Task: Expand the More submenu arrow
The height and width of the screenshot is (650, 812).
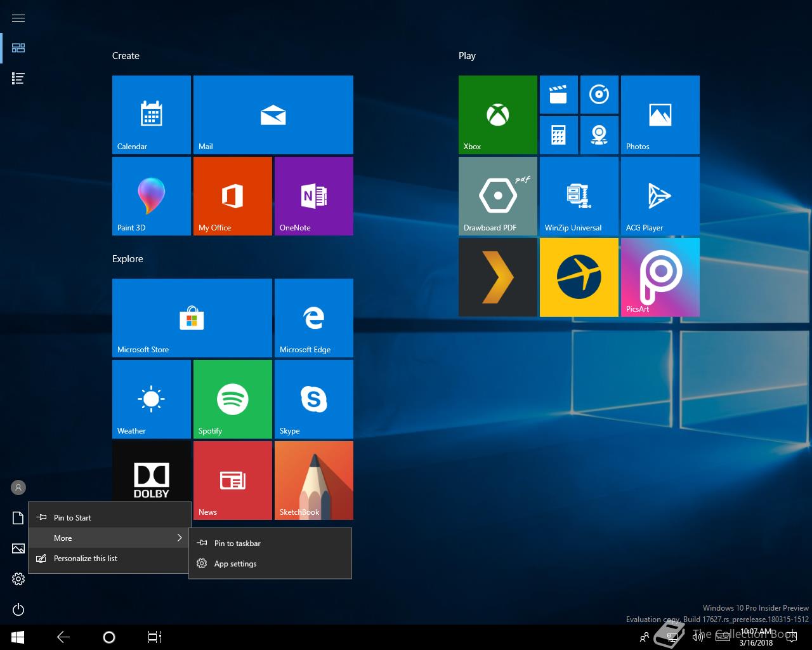Action: [180, 538]
